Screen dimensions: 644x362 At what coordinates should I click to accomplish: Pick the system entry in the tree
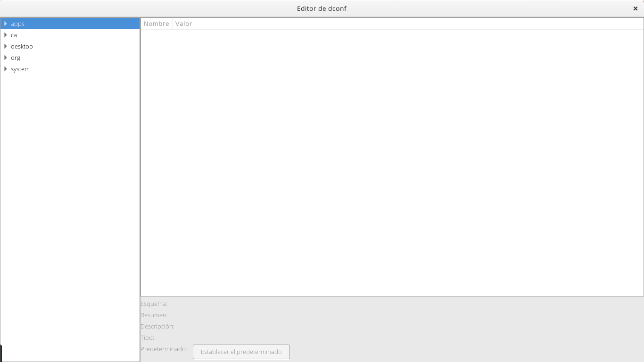pos(20,69)
